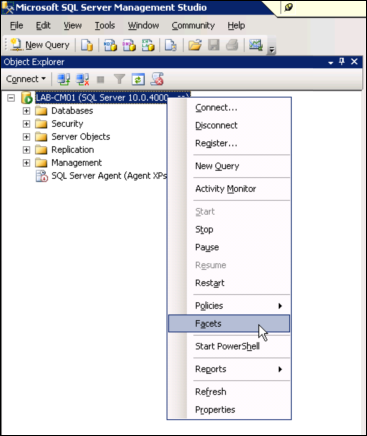The image size is (367, 436).
Task: Open the Tools menu
Action: tap(105, 25)
